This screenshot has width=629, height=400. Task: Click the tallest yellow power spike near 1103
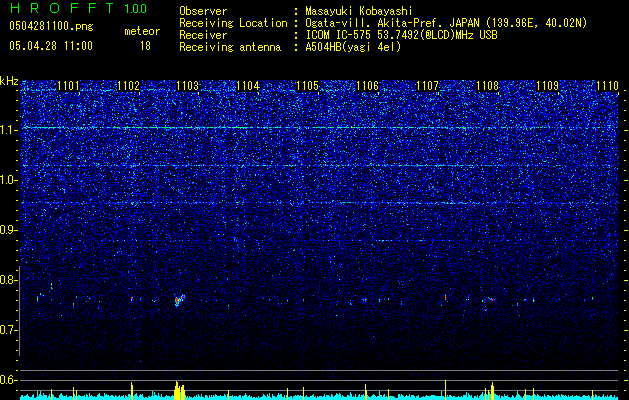(176, 390)
